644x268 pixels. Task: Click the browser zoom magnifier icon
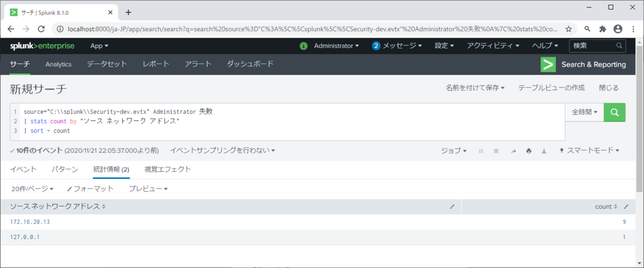[x=588, y=29]
